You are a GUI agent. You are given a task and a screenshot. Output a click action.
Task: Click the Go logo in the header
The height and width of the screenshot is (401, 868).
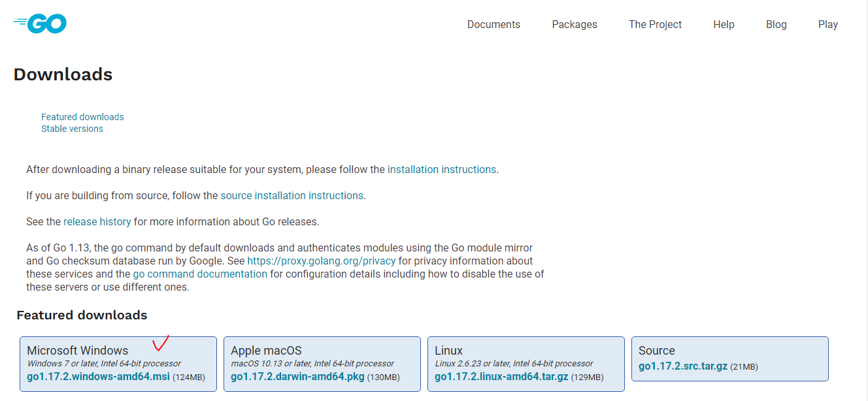point(40,24)
